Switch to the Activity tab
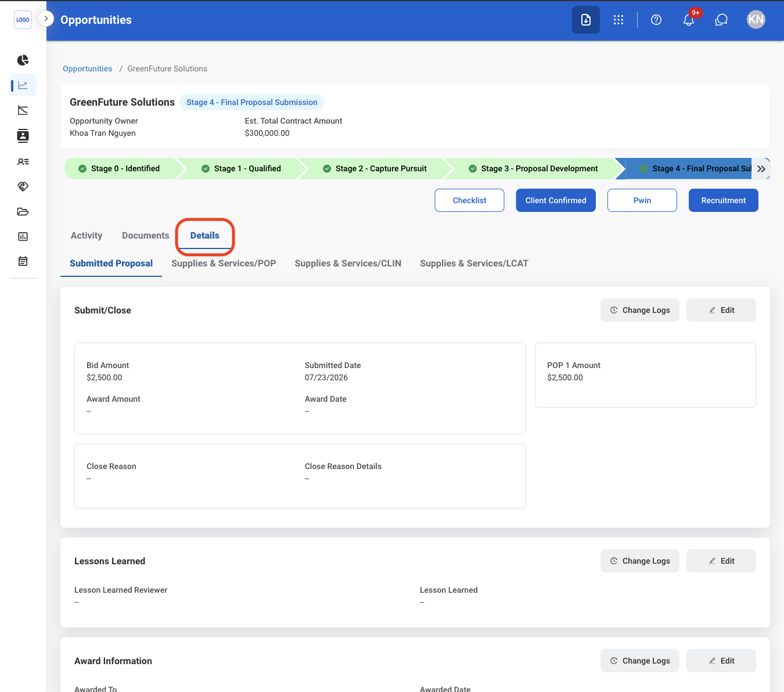Image resolution: width=784 pixels, height=692 pixels. point(87,236)
